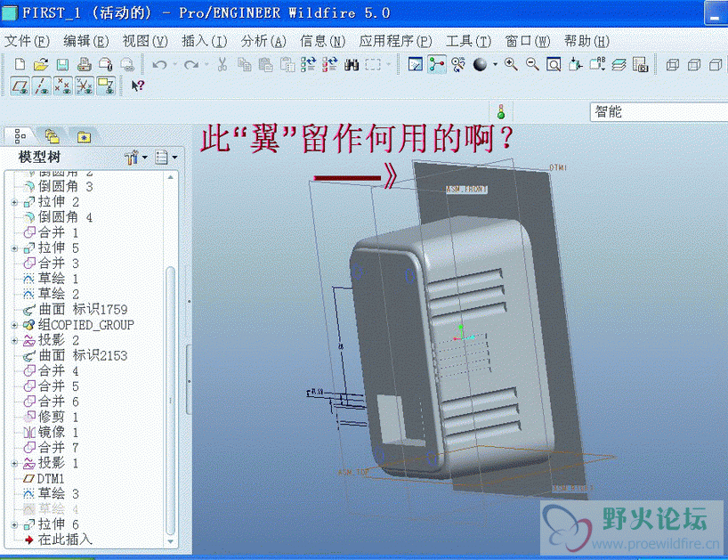Select the 修剪 1 feature
Viewport: 728px width, 560px height.
[x=51, y=417]
